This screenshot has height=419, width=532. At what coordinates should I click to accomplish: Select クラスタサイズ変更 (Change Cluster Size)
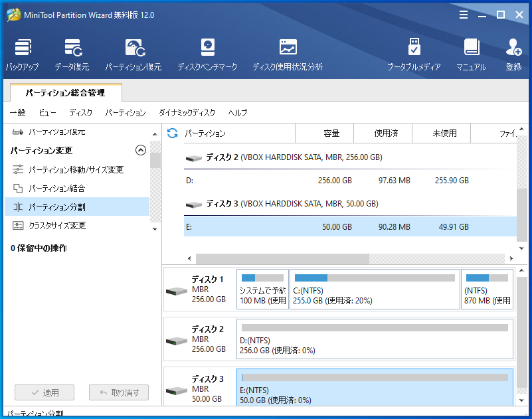[76, 225]
